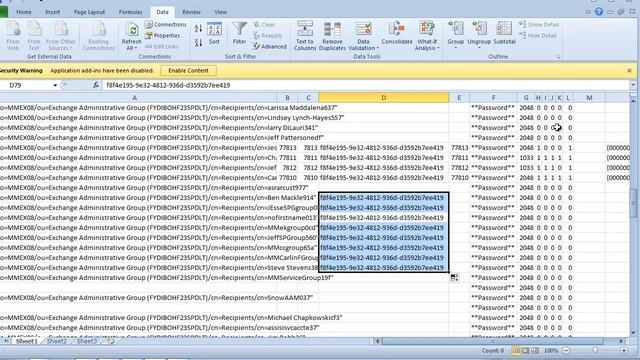Viewport: 640px width, 360px height.
Task: Toggle the Filter funnel
Action: (239, 33)
